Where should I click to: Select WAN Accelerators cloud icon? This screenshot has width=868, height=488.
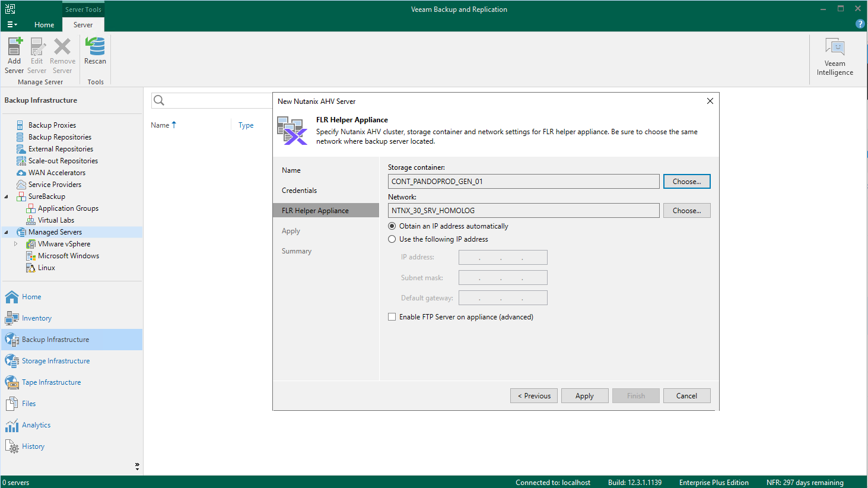(21, 173)
